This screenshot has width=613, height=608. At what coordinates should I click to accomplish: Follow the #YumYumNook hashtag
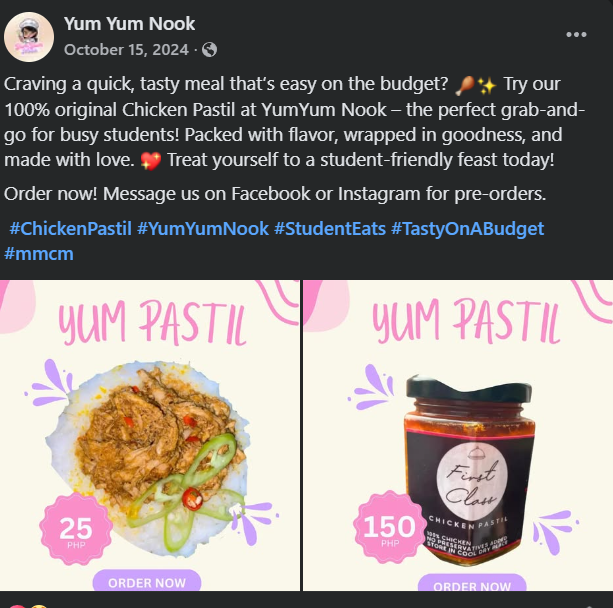point(203,228)
